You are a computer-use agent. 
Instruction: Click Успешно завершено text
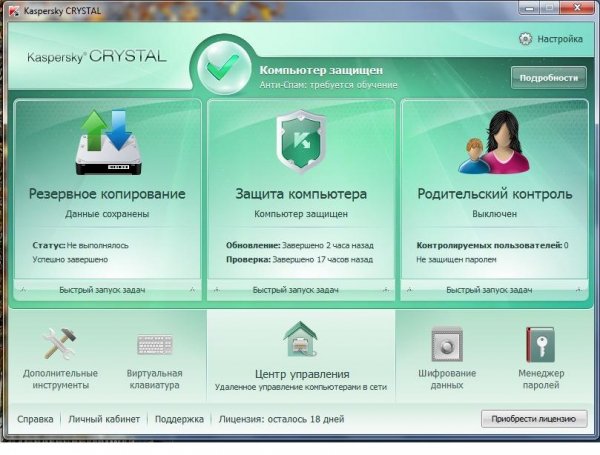70,259
